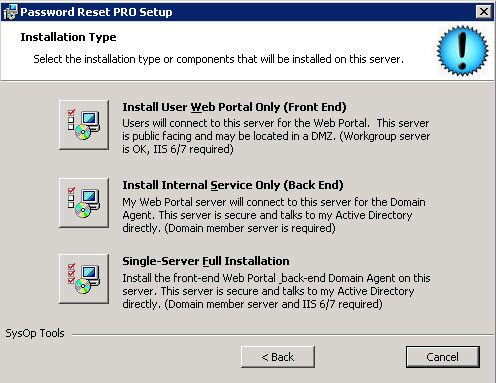Click the triple red checkmarks in Full Installation icon
496x383 pixels.
click(71, 273)
